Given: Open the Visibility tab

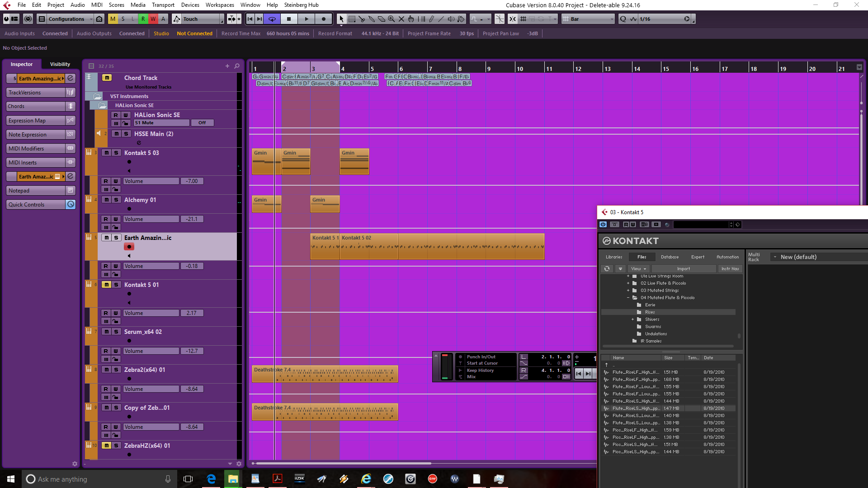Looking at the screenshot, I should pos(60,64).
